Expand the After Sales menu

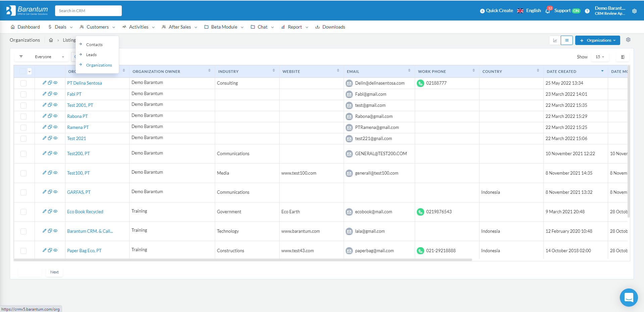[180, 27]
